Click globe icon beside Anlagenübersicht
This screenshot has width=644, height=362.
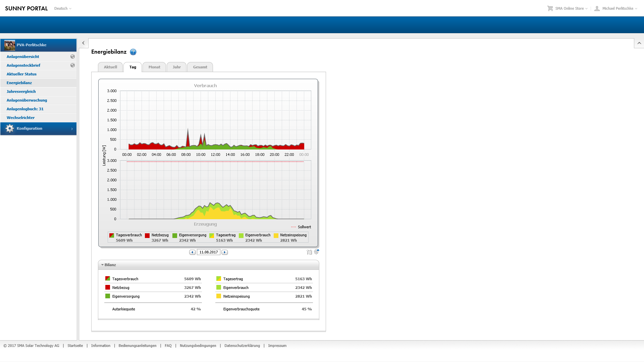[72, 57]
